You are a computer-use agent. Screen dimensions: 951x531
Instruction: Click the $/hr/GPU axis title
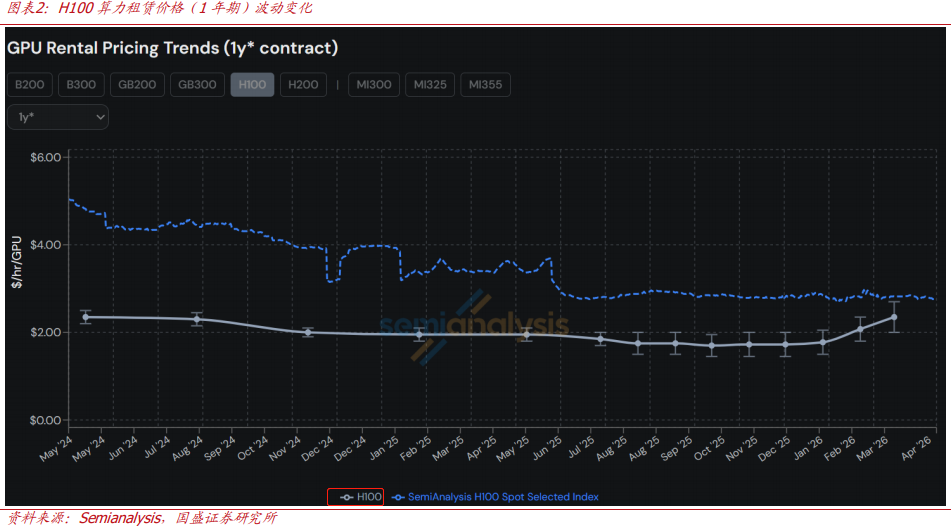16,262
